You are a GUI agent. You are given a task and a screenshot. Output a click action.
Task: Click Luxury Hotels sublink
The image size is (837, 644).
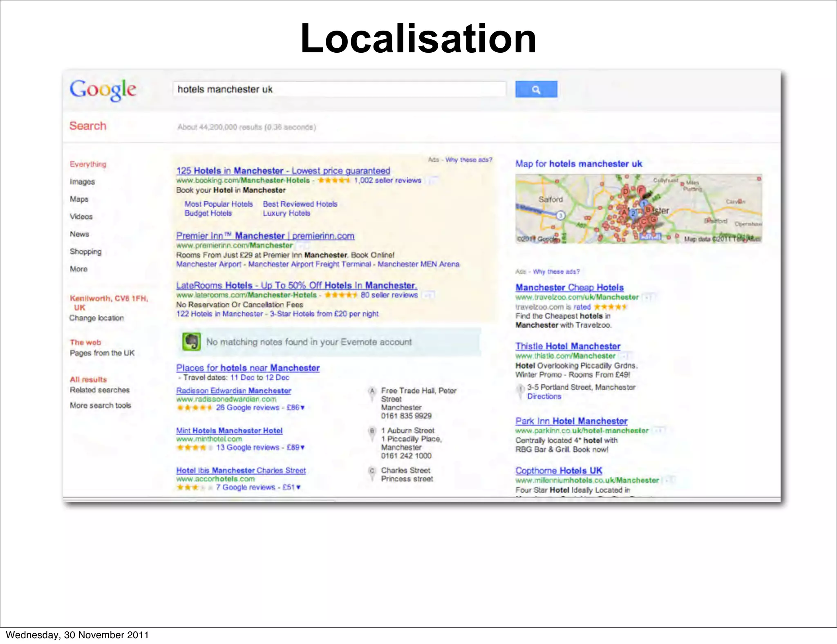pos(286,213)
